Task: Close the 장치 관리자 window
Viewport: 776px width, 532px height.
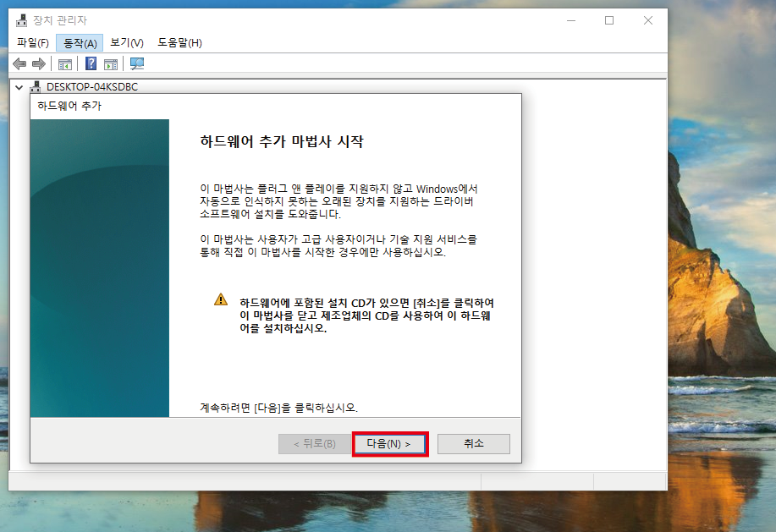Action: coord(648,20)
